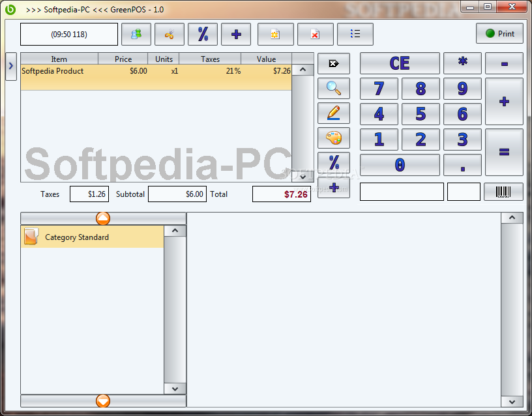The image size is (532, 416).
Task: Click the pencil edit line icon
Action: (334, 113)
